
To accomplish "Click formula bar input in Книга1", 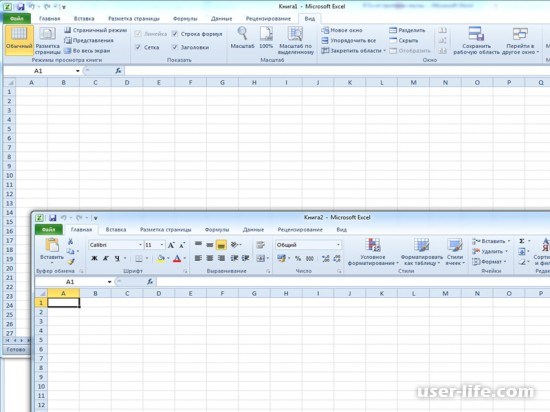I will (337, 71).
